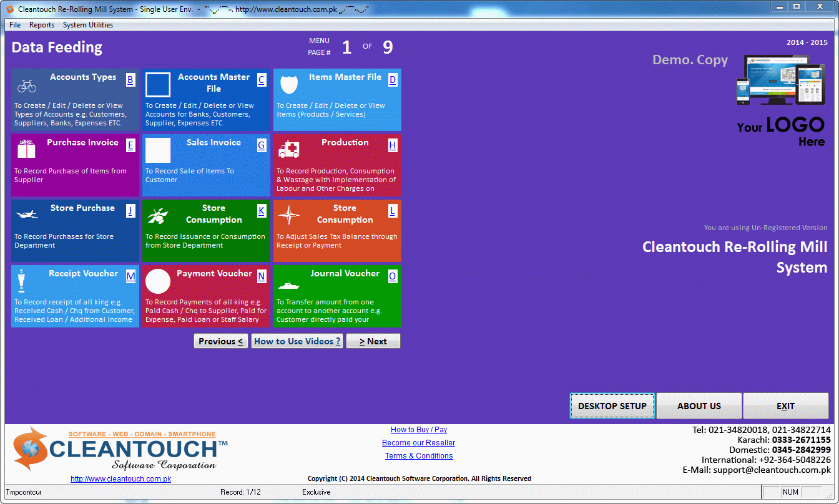Click the person icon on Receipt Voucher
This screenshot has height=504, width=839.
point(22,281)
